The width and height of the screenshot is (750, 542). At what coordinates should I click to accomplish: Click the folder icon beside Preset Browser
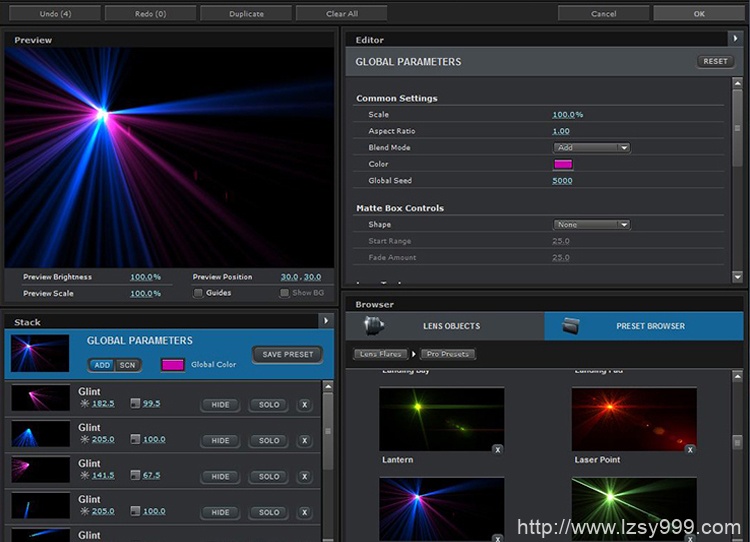[571, 326]
